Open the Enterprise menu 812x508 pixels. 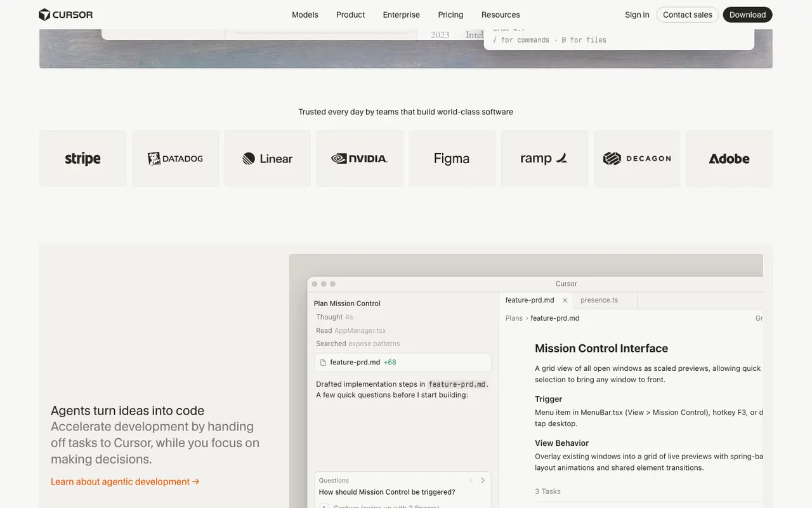pyautogui.click(x=402, y=15)
